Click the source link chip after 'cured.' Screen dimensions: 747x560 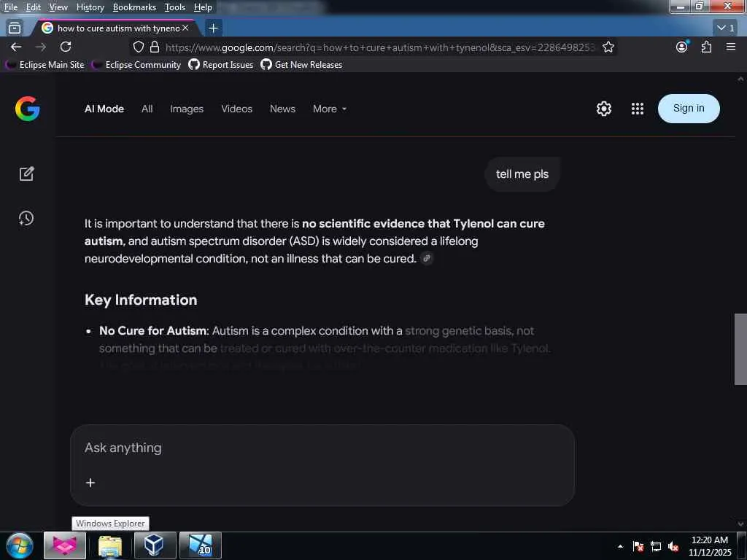pos(426,259)
